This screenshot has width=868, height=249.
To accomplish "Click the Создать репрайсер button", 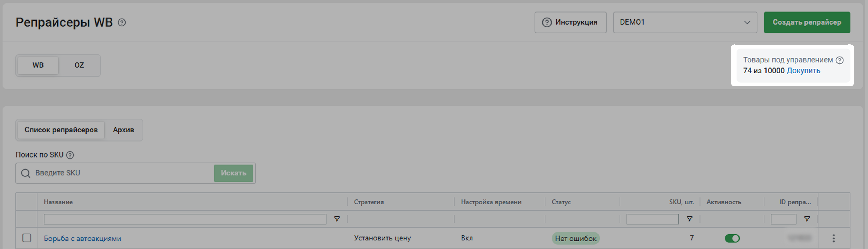I will click(x=807, y=23).
